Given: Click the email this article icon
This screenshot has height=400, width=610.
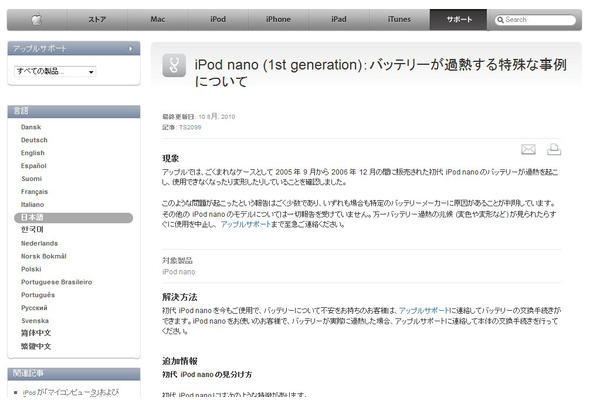Looking at the screenshot, I should 528,149.
